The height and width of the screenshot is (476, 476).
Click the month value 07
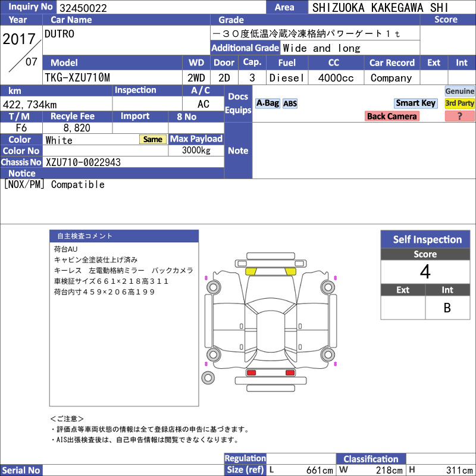(32, 62)
